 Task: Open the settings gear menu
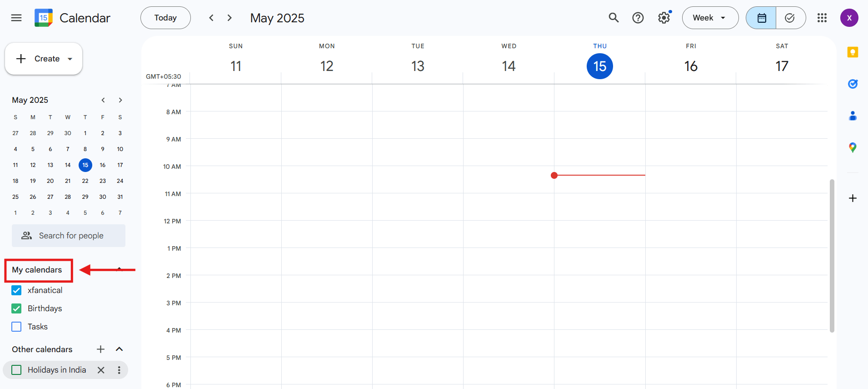point(664,18)
